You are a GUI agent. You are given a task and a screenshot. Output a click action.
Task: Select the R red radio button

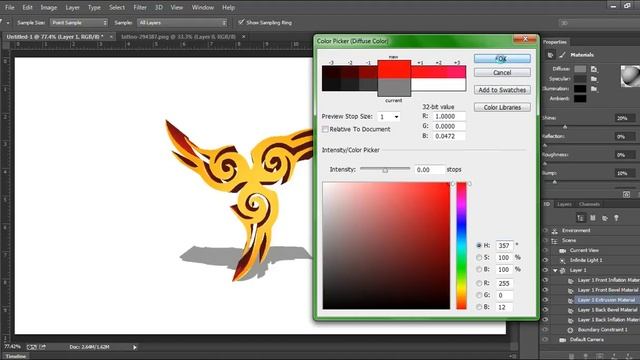click(x=479, y=283)
